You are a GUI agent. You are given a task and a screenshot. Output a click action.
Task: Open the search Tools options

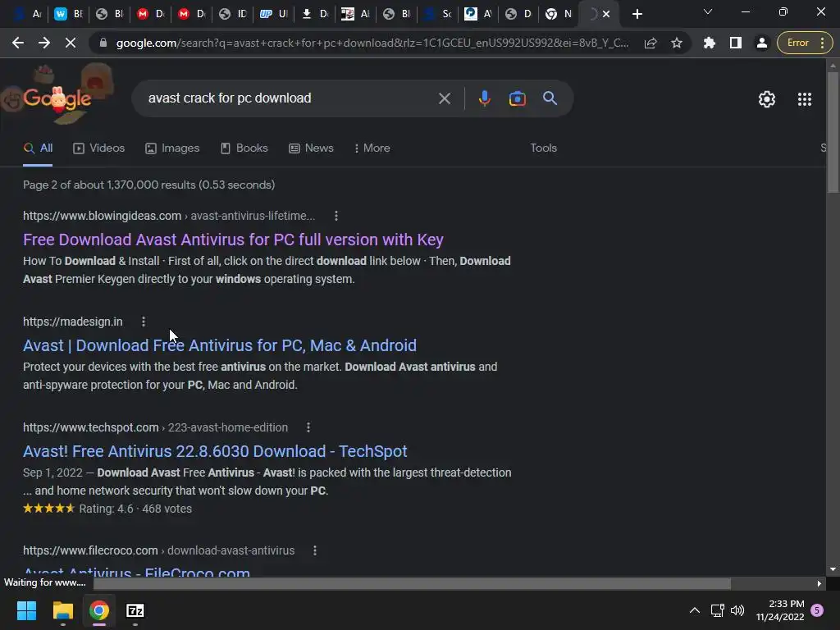[543, 148]
